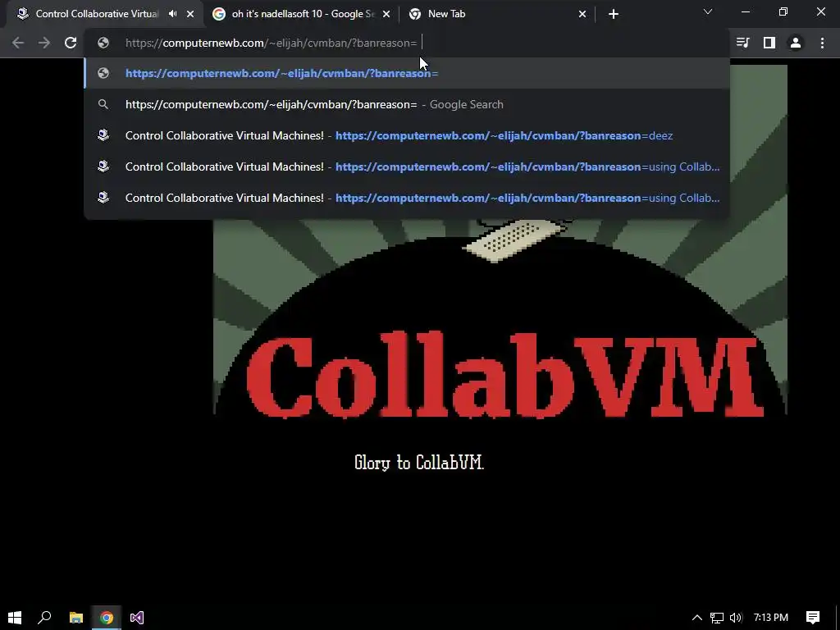Open File Explorer from the taskbar
This screenshot has width=840, height=630.
point(76,618)
